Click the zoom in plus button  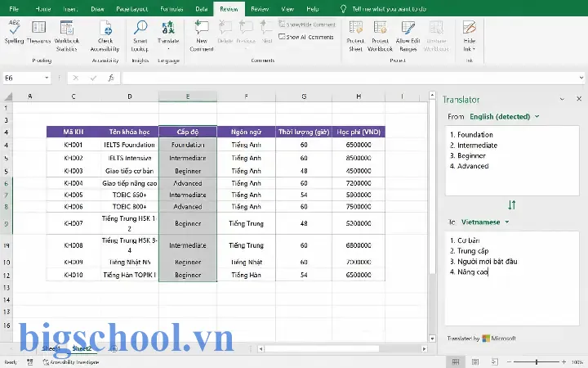(563, 362)
